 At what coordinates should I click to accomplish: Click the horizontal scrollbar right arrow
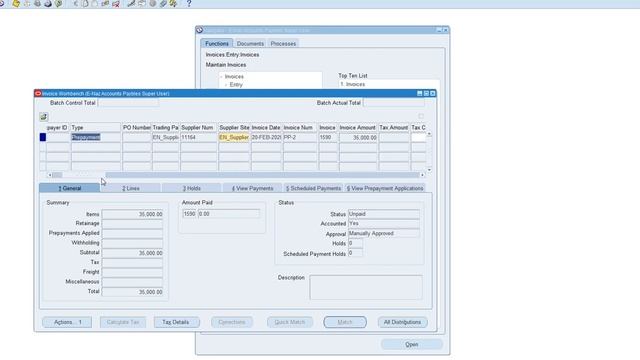422,175
